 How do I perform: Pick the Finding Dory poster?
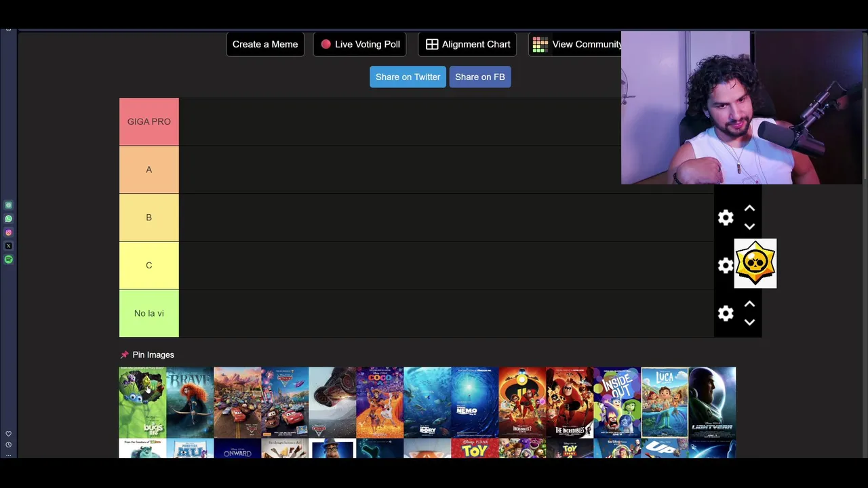pyautogui.click(x=427, y=403)
